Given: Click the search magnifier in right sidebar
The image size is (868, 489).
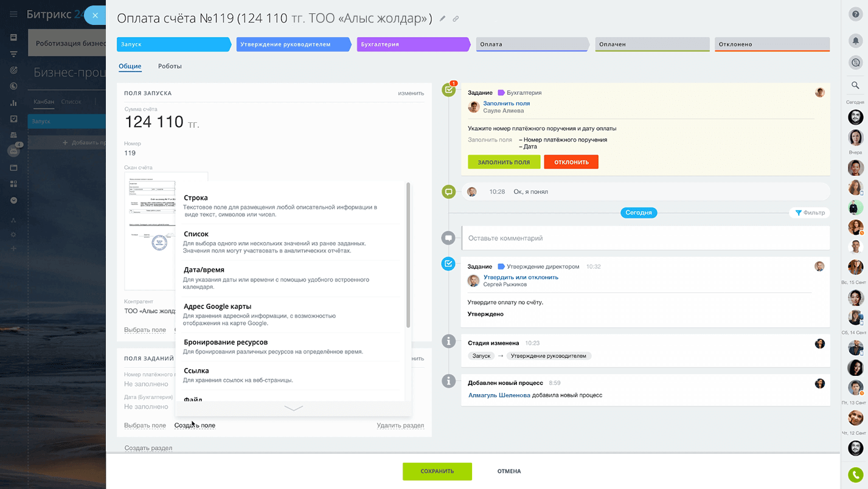Looking at the screenshot, I should 856,86.
